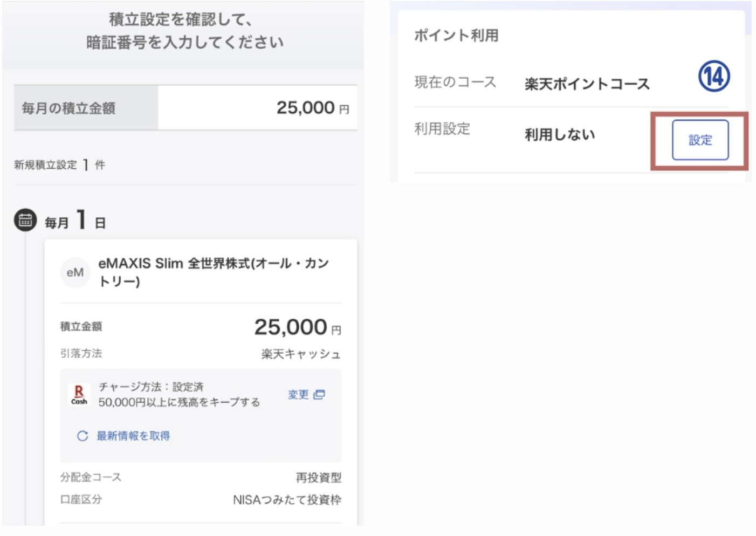This screenshot has height=536, width=756.
Task: Click the eM fund avatar icon
Action: tap(75, 273)
